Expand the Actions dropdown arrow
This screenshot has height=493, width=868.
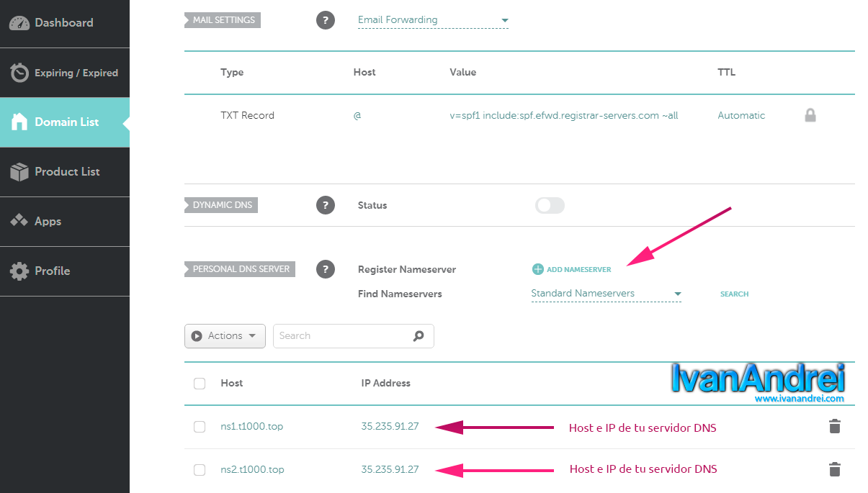pos(252,336)
